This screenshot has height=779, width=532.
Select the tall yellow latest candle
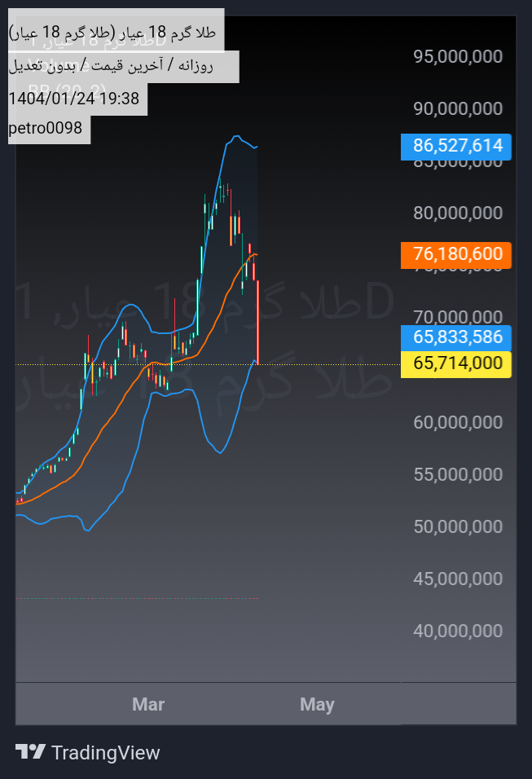(257, 322)
